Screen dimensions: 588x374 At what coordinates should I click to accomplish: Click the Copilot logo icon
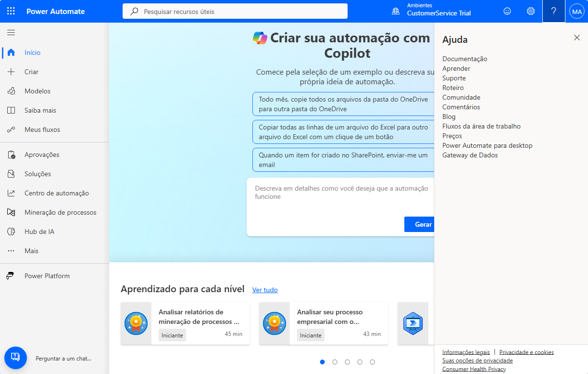260,38
